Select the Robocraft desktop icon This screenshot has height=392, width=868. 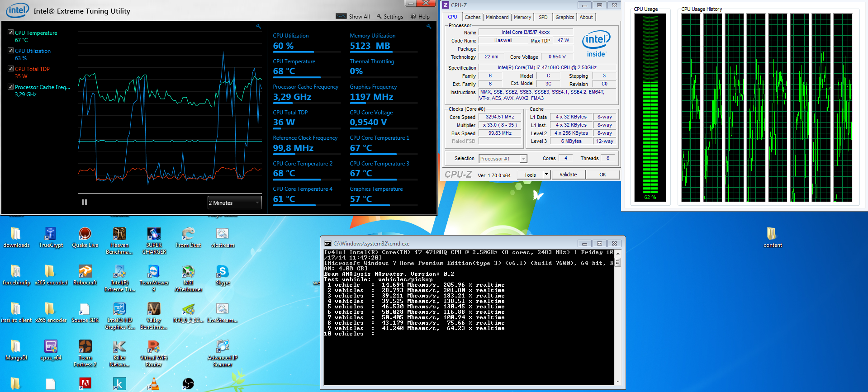(x=85, y=275)
